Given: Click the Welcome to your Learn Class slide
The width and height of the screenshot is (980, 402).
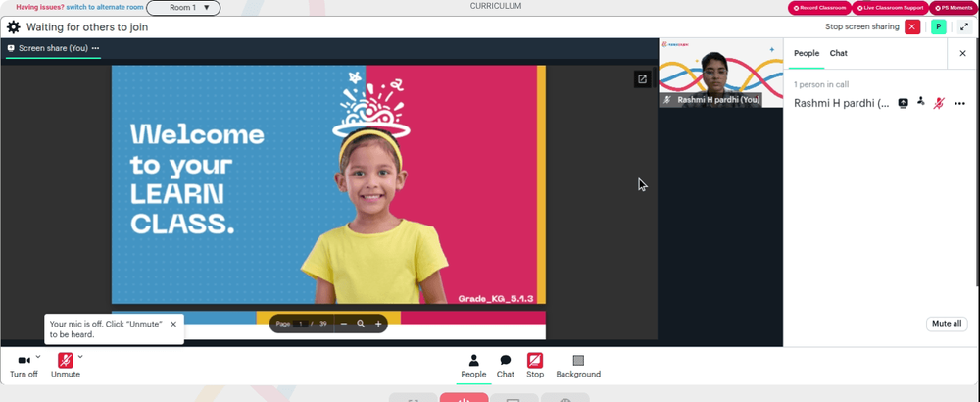Looking at the screenshot, I should click(328, 184).
